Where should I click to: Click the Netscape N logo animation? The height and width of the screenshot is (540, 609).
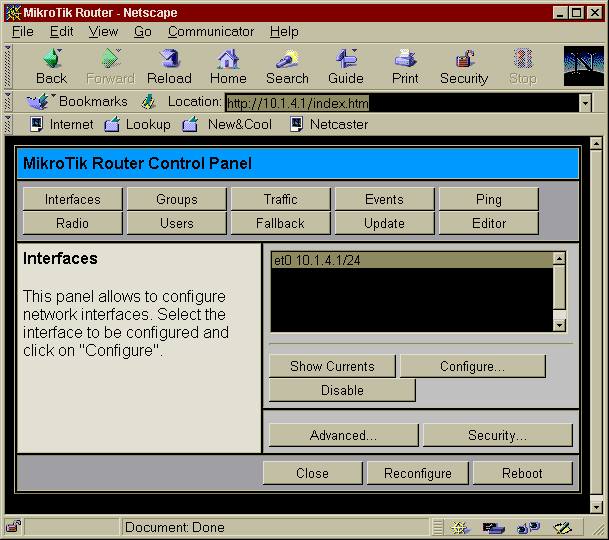(x=583, y=66)
